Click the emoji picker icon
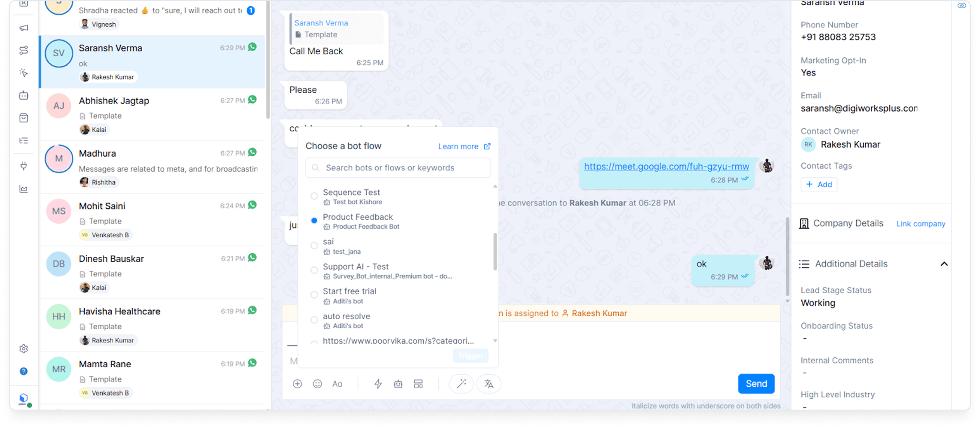980x429 pixels. coord(317,384)
